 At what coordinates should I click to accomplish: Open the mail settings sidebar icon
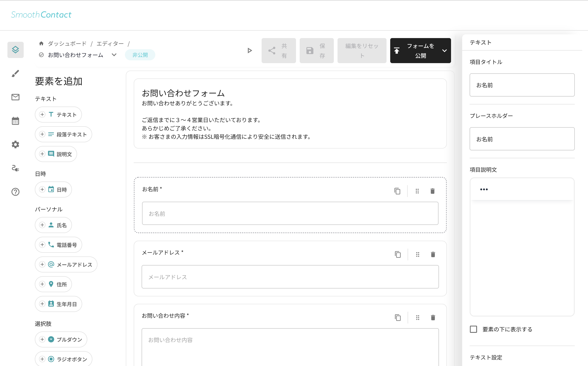coord(16,97)
